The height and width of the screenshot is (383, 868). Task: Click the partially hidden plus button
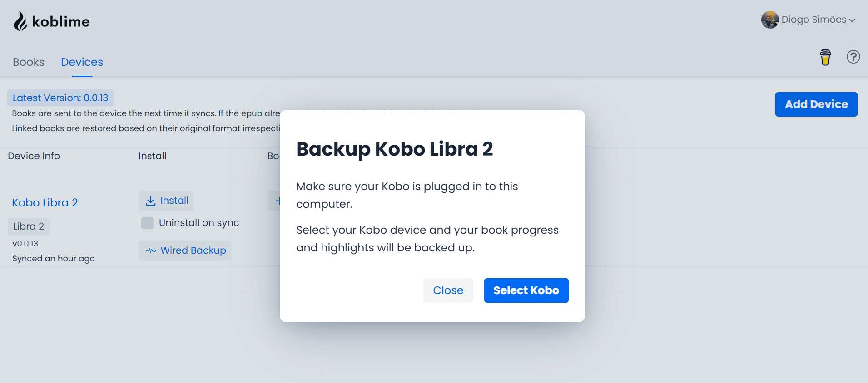tap(275, 201)
